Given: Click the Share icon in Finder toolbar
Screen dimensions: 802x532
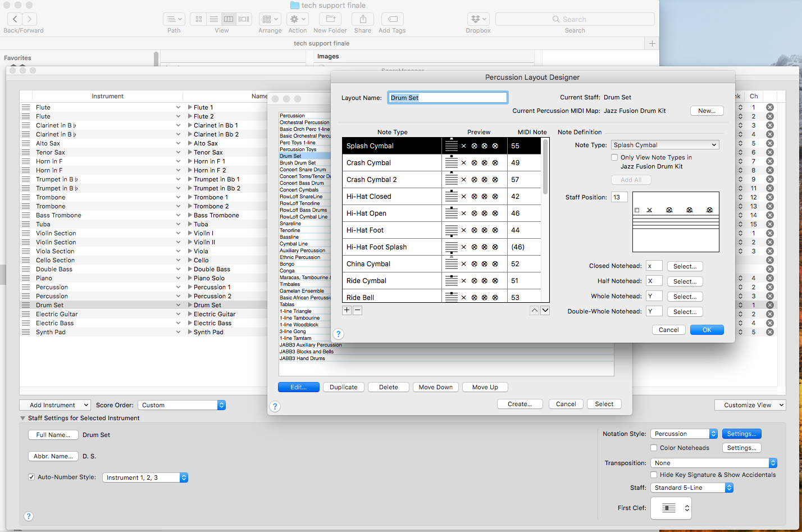Looking at the screenshot, I should (x=362, y=19).
